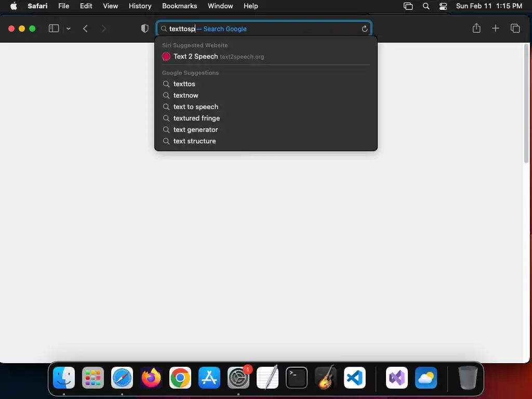Toggle the Safari sidebar button
The image size is (532, 399).
pyautogui.click(x=54, y=29)
